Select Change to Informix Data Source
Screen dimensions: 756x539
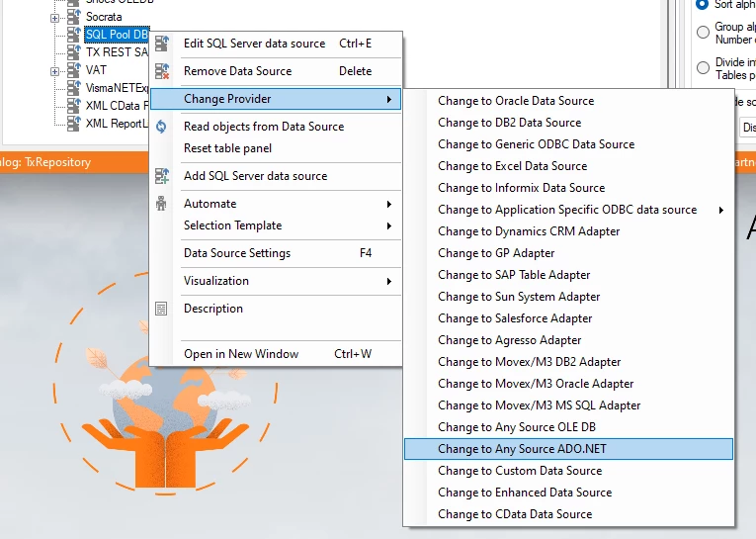pos(568,188)
